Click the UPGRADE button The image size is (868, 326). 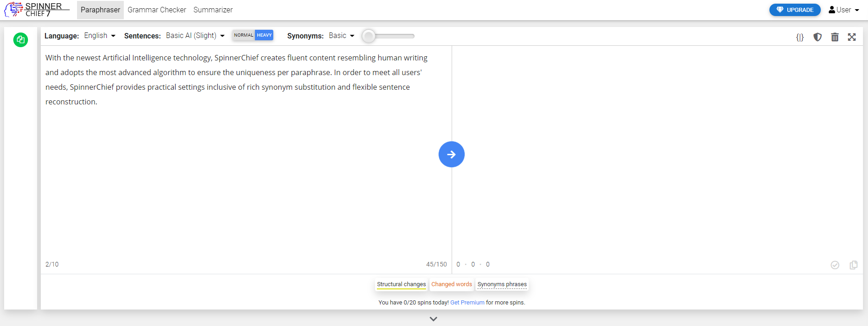click(795, 10)
